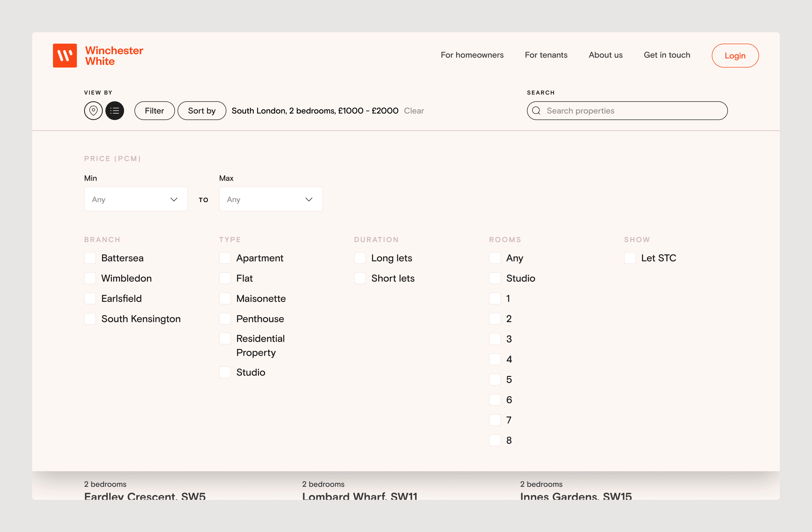Click the search magnifier icon

pyautogui.click(x=536, y=111)
